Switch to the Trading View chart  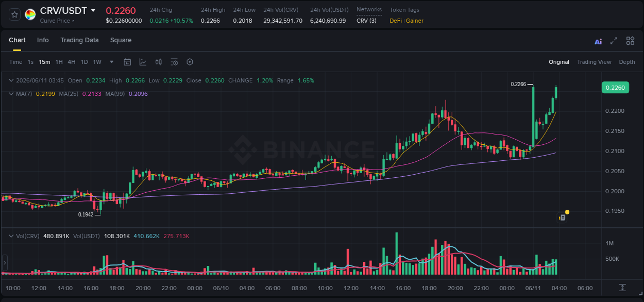[594, 62]
